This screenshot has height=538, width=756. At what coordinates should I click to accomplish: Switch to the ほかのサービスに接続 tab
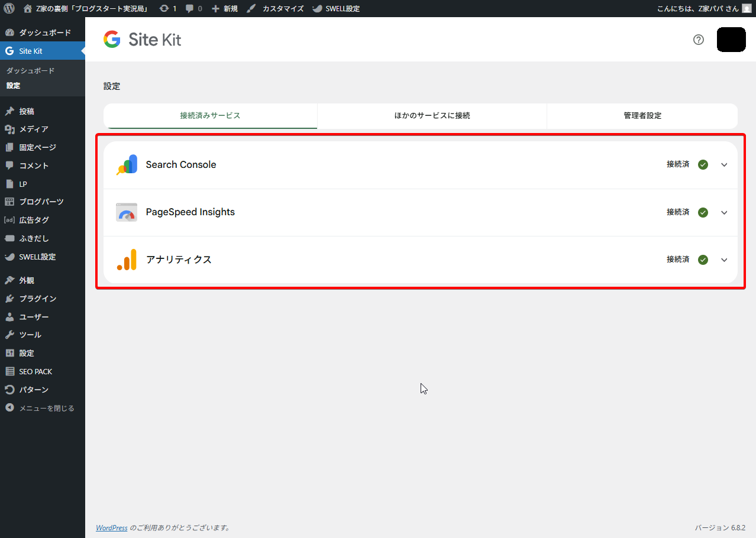(x=432, y=116)
